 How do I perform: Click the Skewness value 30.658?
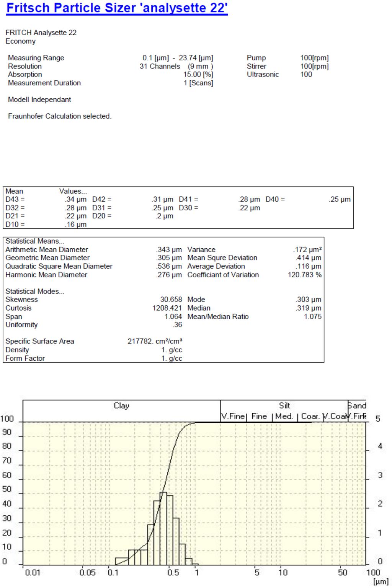coord(171,300)
